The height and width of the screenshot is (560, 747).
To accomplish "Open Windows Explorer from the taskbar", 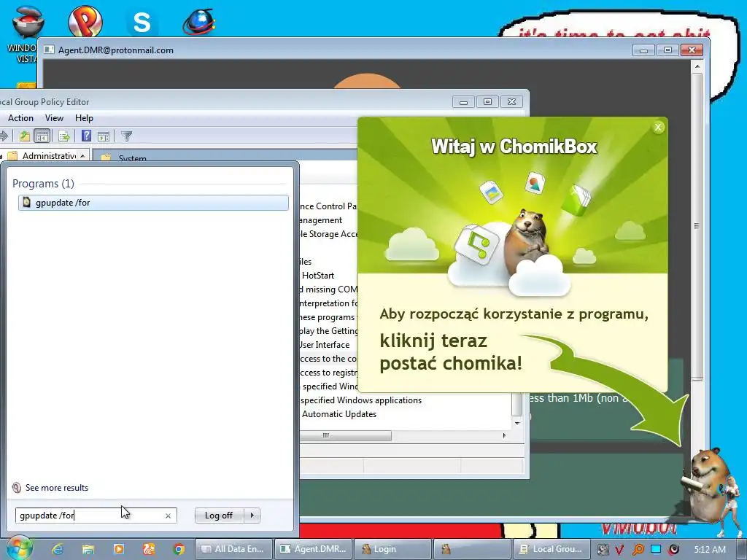I will (88, 549).
